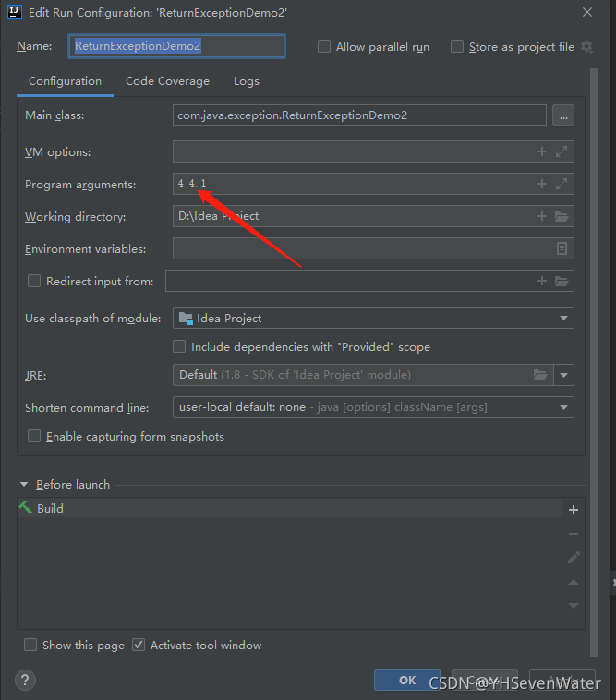Insert macro in Program arguments field
Screen dimensions: 616x700
(x=542, y=184)
